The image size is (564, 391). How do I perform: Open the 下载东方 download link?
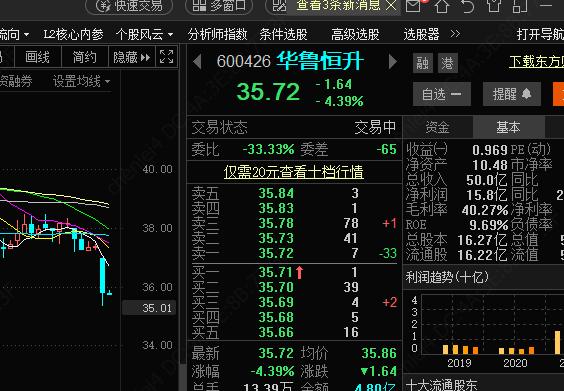536,62
